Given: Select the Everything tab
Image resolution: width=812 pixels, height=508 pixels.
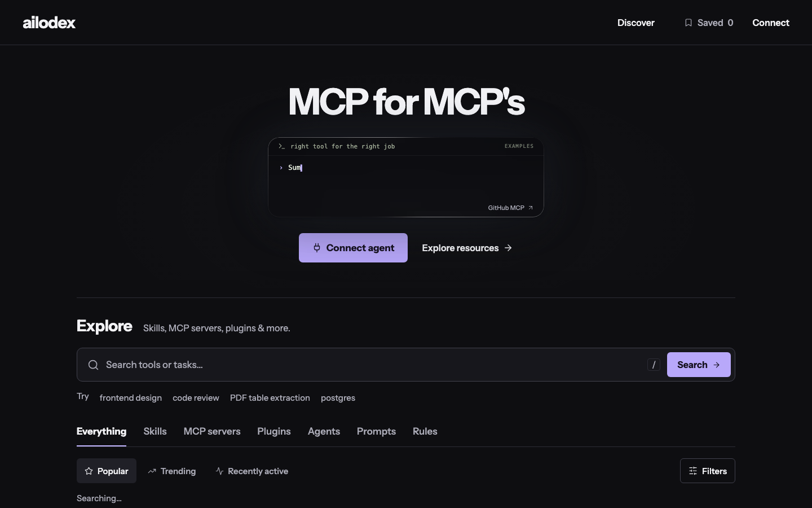Looking at the screenshot, I should click(101, 431).
